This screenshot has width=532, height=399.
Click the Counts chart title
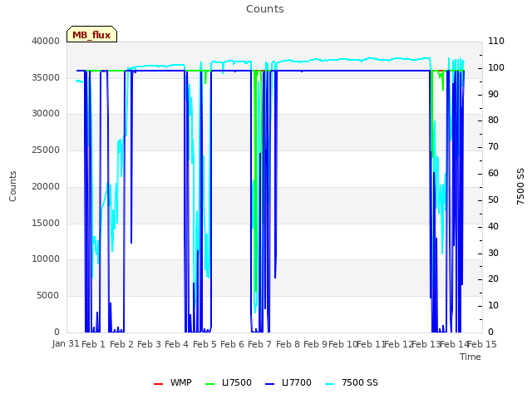[265, 9]
